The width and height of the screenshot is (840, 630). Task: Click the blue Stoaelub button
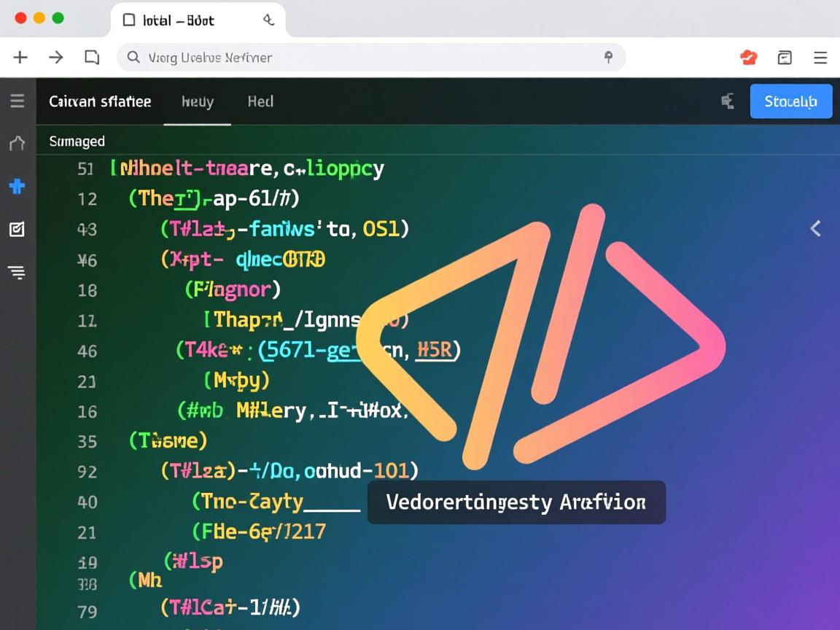tap(790, 101)
